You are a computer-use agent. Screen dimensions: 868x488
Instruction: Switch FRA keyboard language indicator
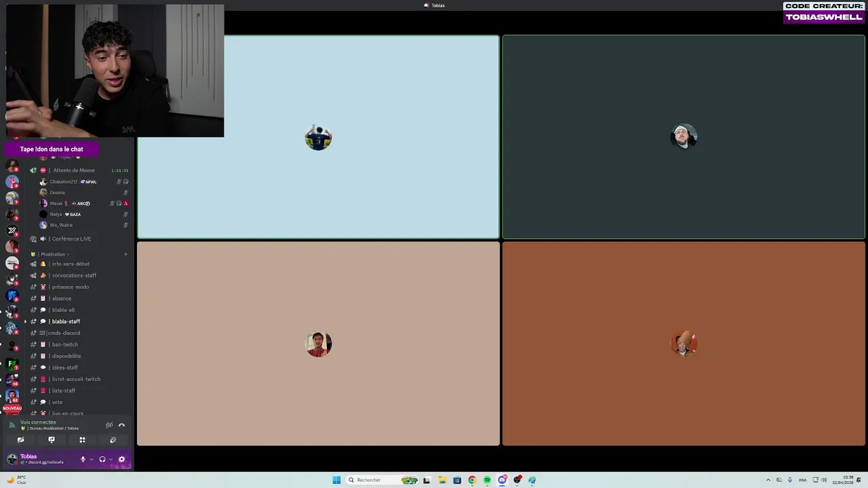803,480
